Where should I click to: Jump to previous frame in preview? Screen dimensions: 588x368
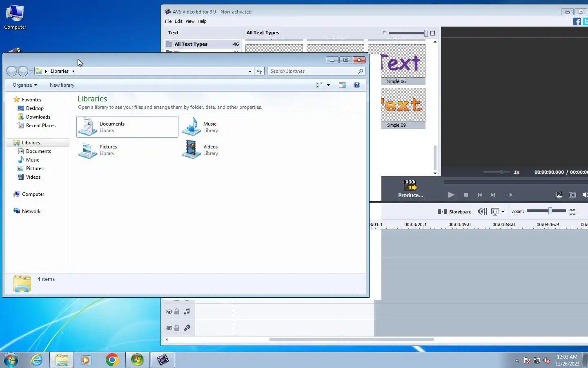click(480, 195)
